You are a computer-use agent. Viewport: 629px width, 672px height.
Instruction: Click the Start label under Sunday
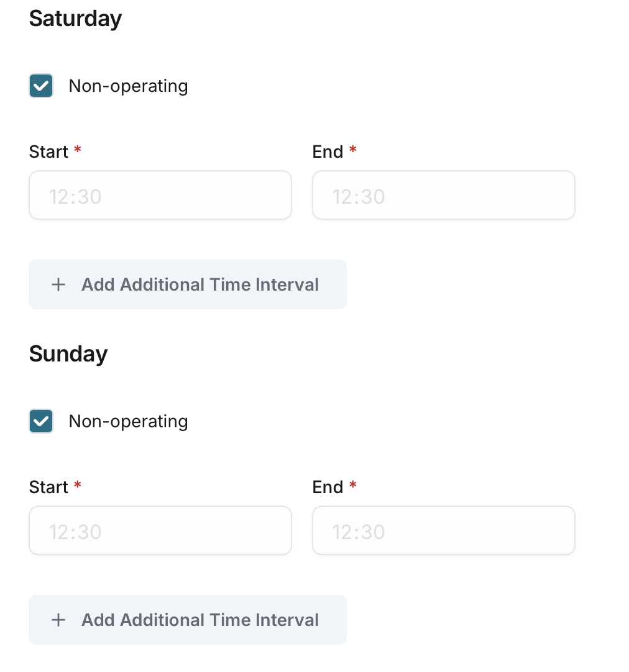(x=48, y=488)
